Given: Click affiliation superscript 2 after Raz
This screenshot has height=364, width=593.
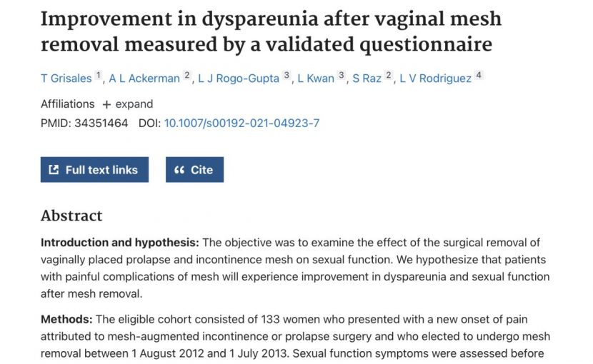Looking at the screenshot, I should coord(389,75).
